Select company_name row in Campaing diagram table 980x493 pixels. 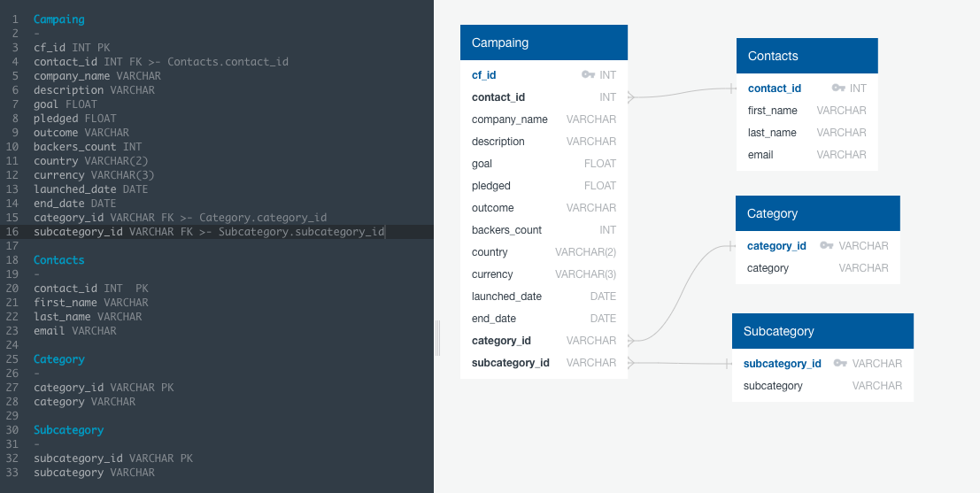coord(544,119)
